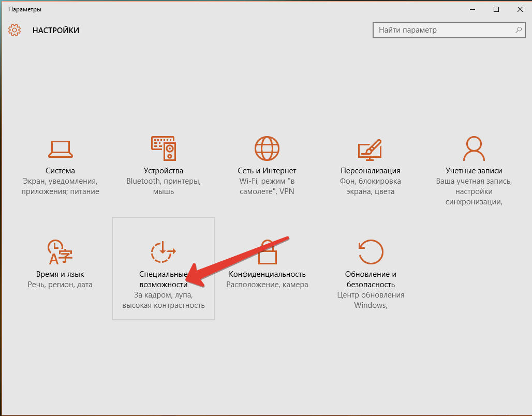Click the circular arrow Обновление и безопасность icon

pyautogui.click(x=370, y=252)
